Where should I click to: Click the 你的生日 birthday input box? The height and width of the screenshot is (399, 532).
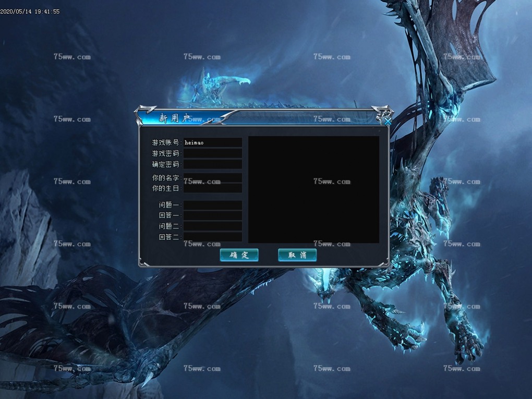[212, 188]
